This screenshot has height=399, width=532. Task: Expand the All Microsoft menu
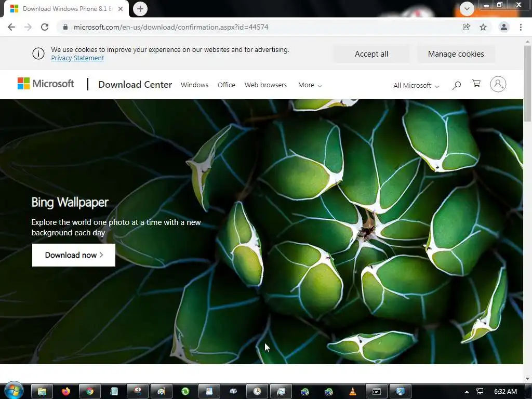[x=416, y=86]
